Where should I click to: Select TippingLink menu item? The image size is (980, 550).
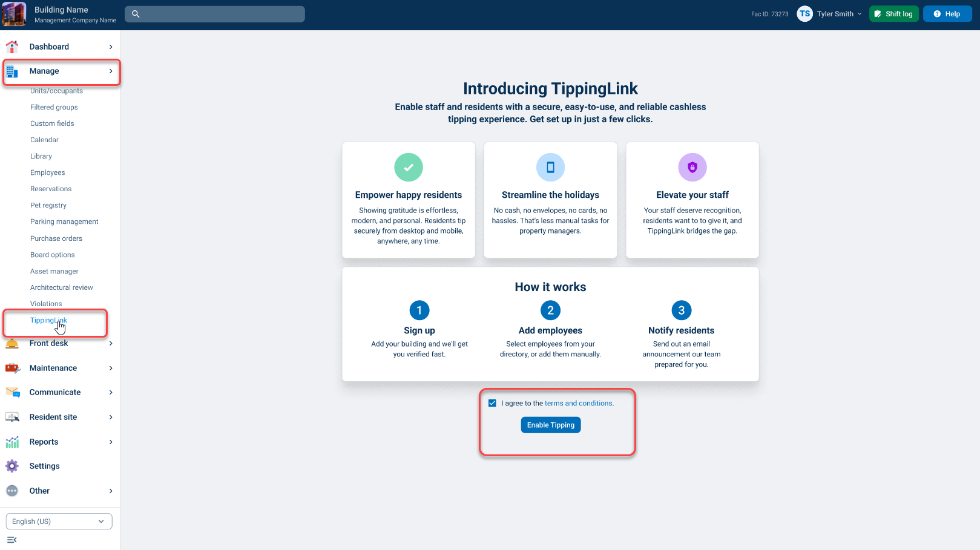[48, 320]
